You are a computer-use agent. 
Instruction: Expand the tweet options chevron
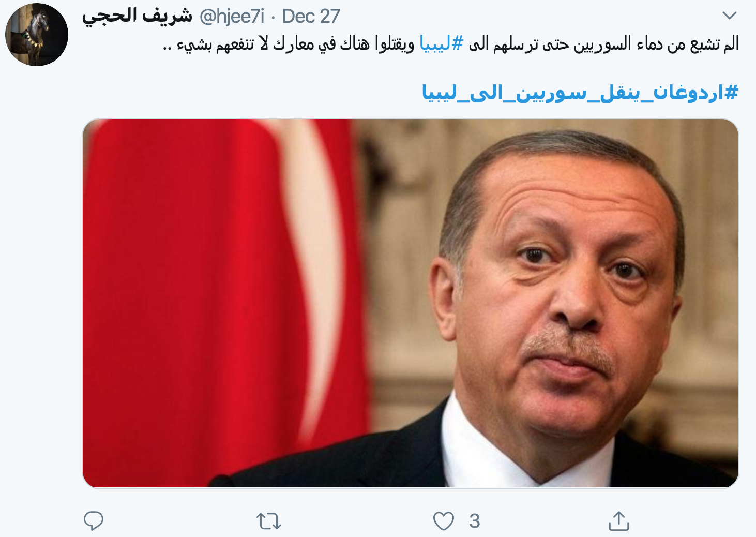coord(729,16)
